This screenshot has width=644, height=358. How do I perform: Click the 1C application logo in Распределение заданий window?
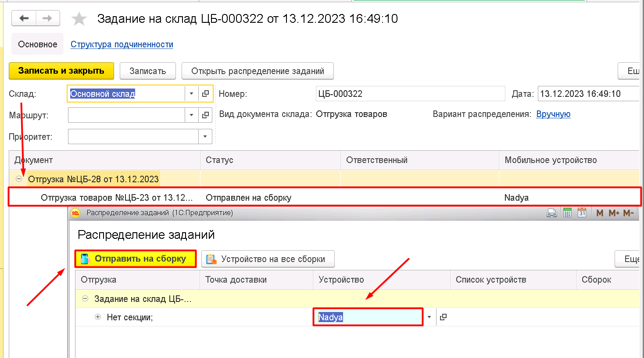tap(75, 213)
